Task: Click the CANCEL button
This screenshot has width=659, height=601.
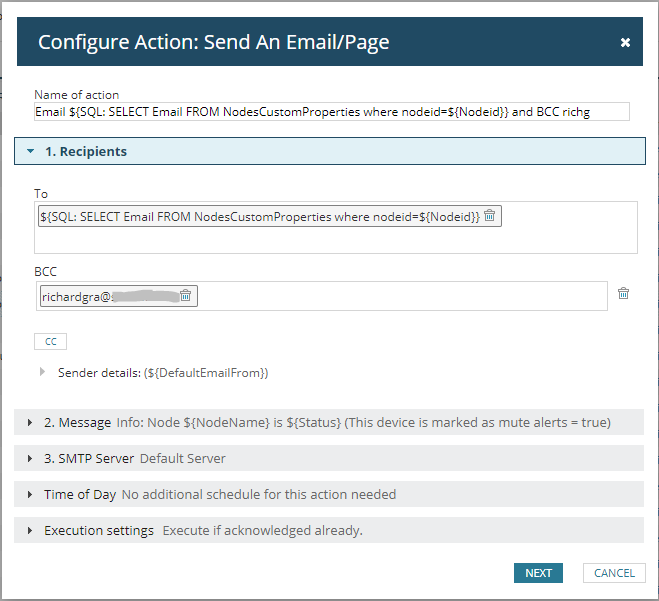Action: (x=614, y=573)
